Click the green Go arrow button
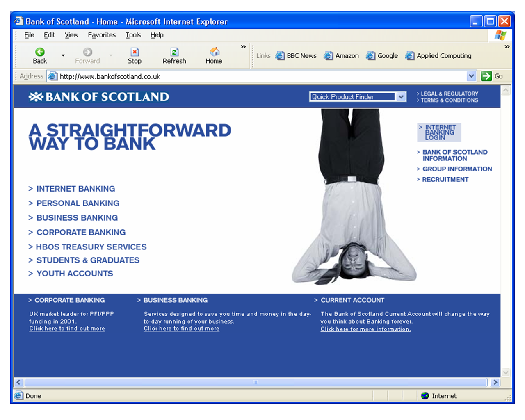 486,76
